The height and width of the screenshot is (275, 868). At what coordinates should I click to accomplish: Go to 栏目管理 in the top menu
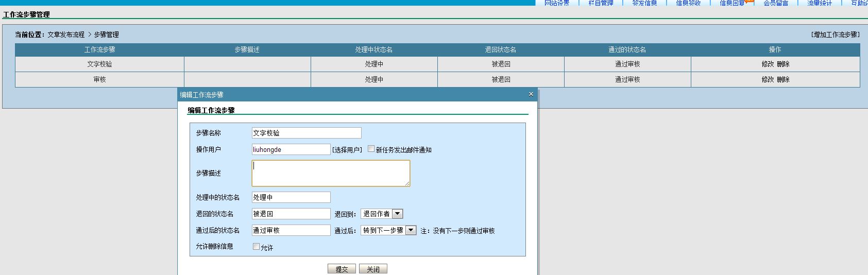601,3
